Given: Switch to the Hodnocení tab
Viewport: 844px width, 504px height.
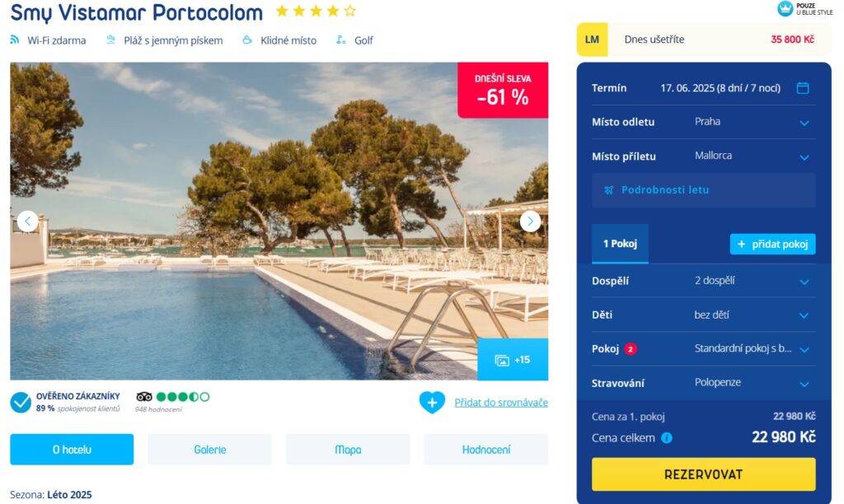Looking at the screenshot, I should coord(486,450).
